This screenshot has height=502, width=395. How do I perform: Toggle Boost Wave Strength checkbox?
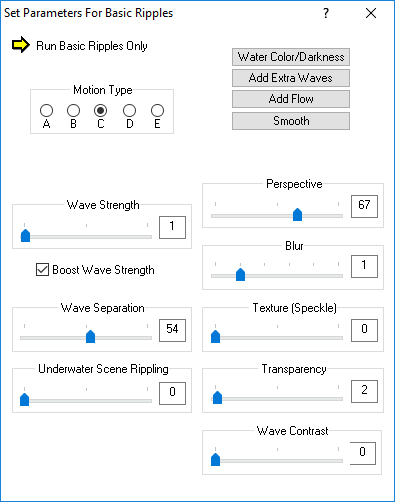(42, 270)
